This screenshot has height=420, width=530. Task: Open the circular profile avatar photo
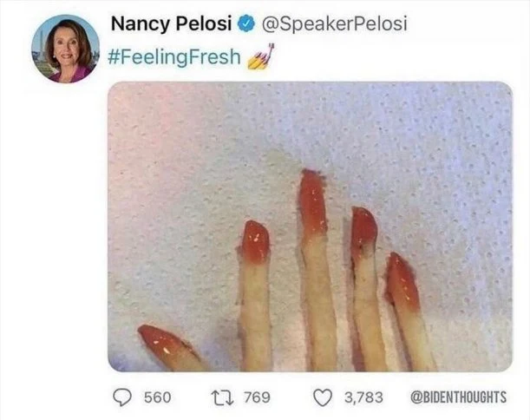[65, 49]
